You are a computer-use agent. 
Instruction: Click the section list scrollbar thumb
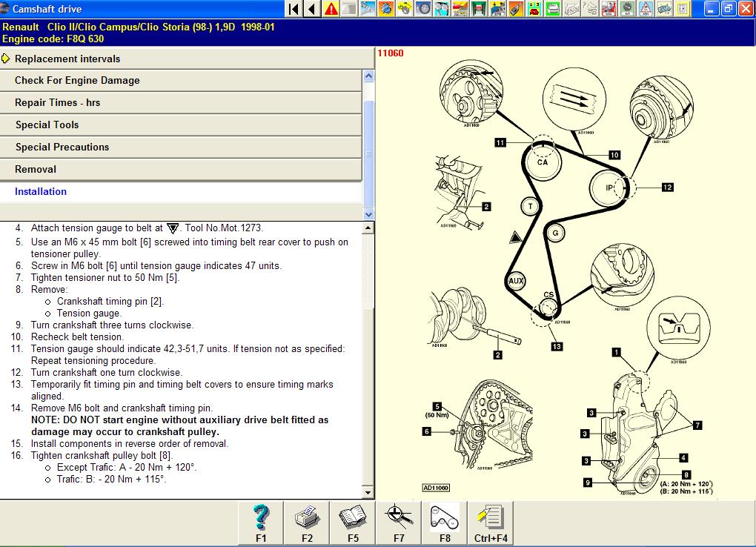click(369, 154)
